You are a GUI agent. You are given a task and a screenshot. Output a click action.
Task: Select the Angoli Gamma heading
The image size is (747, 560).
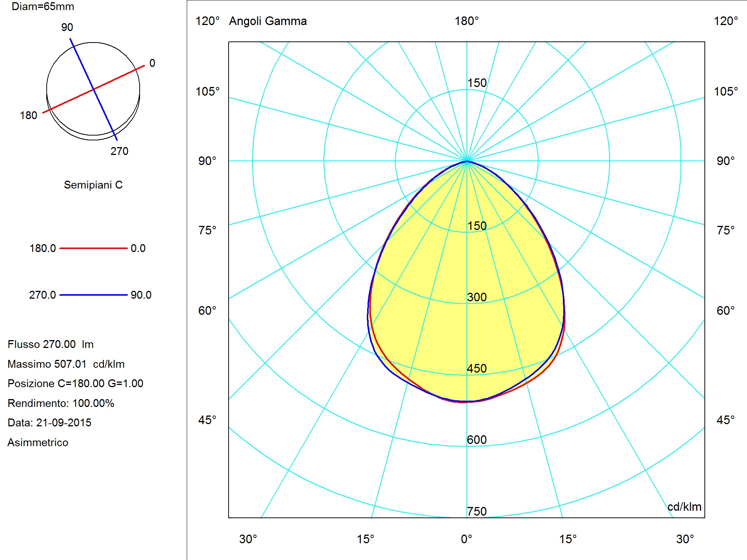[268, 21]
